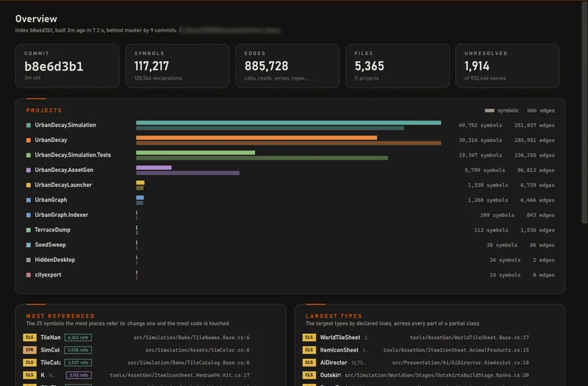Click the page vertical scrollbar
This screenshot has height=386, width=588.
[584, 112]
